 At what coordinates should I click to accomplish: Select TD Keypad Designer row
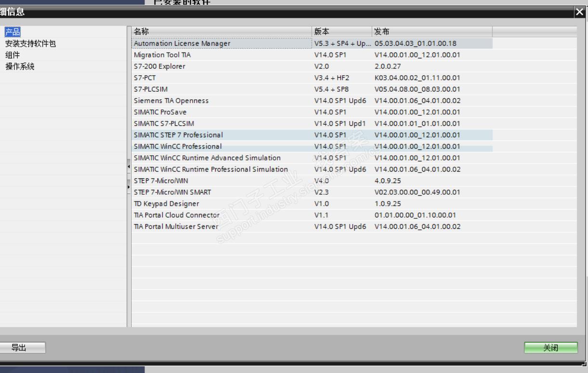(x=312, y=204)
